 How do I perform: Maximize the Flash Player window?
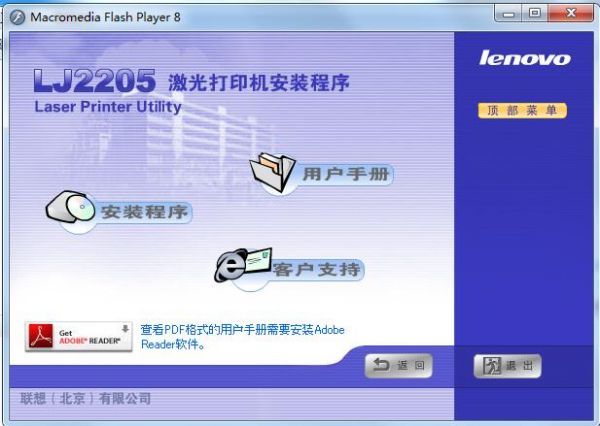(535, 14)
